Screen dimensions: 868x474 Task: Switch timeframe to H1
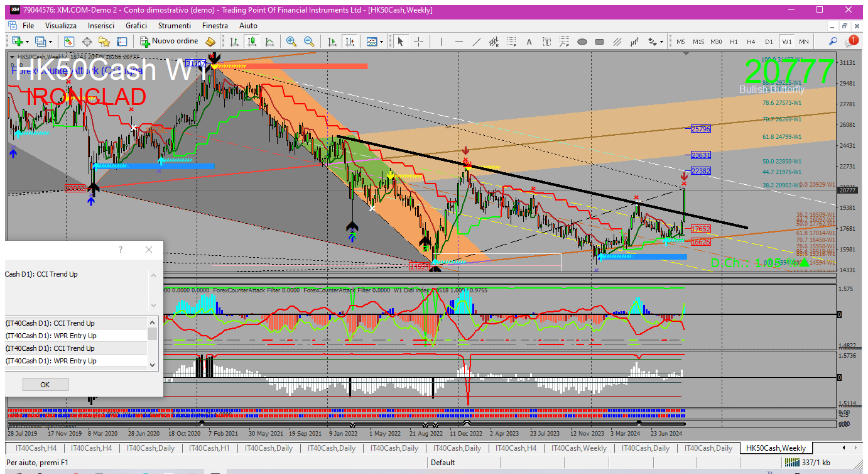pos(734,41)
